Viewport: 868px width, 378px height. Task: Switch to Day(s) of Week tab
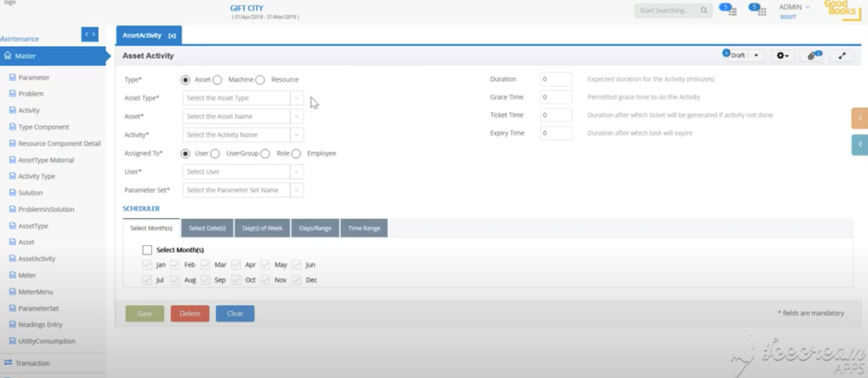point(262,228)
